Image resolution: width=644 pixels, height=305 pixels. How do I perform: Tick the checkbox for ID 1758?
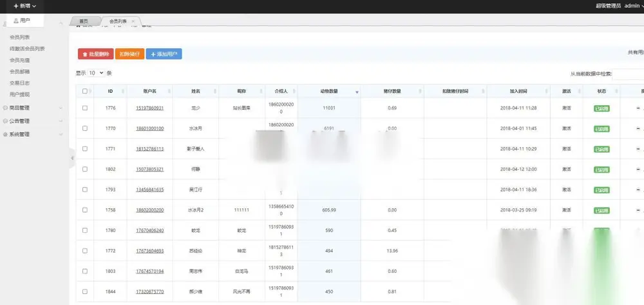point(85,210)
